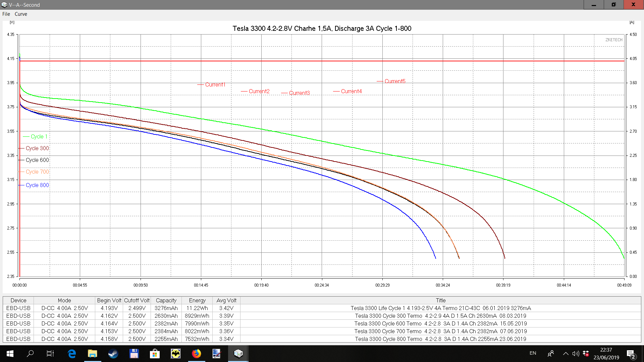644x362 pixels.
Task: Select the Cycle 800 legend label
Action: pyautogui.click(x=37, y=185)
